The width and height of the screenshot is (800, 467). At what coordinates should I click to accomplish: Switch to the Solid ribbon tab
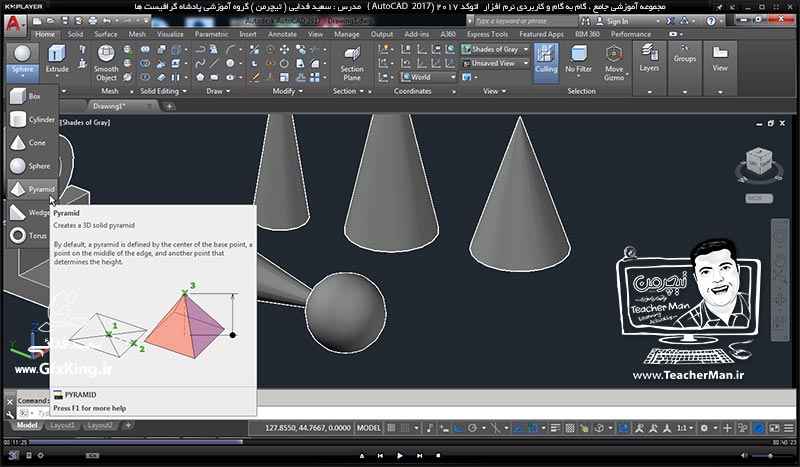[75, 34]
